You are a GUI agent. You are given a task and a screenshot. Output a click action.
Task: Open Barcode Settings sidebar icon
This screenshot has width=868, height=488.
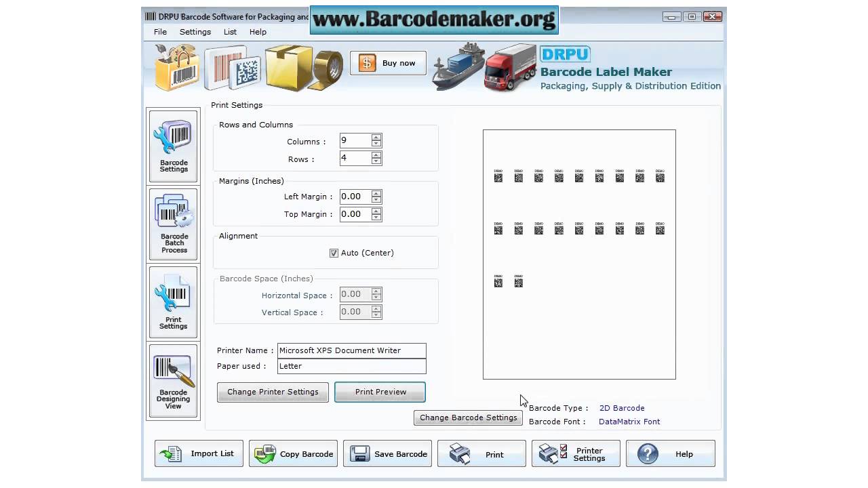(x=174, y=146)
